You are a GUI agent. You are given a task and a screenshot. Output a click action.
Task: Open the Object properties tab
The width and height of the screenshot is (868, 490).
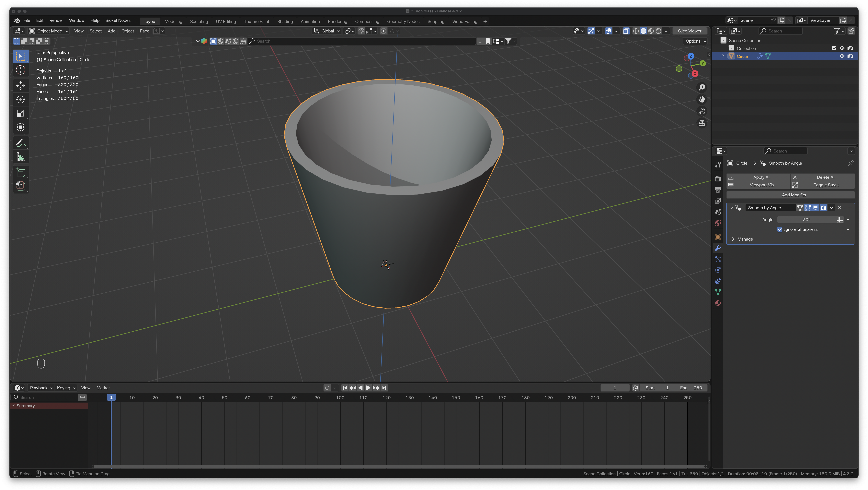tap(718, 237)
